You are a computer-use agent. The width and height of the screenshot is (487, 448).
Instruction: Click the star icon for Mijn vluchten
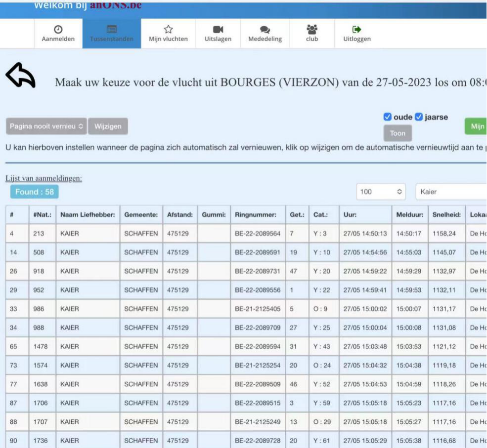pyautogui.click(x=168, y=29)
